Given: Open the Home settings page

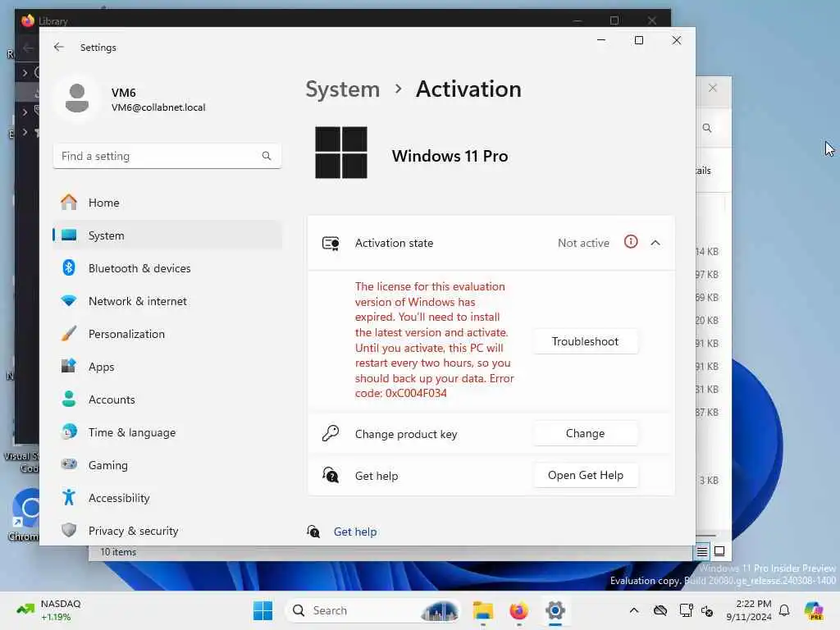Looking at the screenshot, I should pos(167,203).
